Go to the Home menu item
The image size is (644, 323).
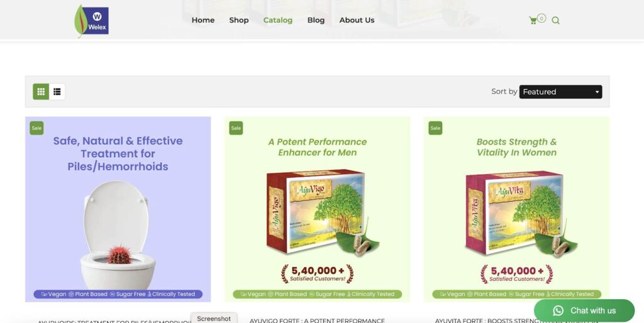(203, 20)
